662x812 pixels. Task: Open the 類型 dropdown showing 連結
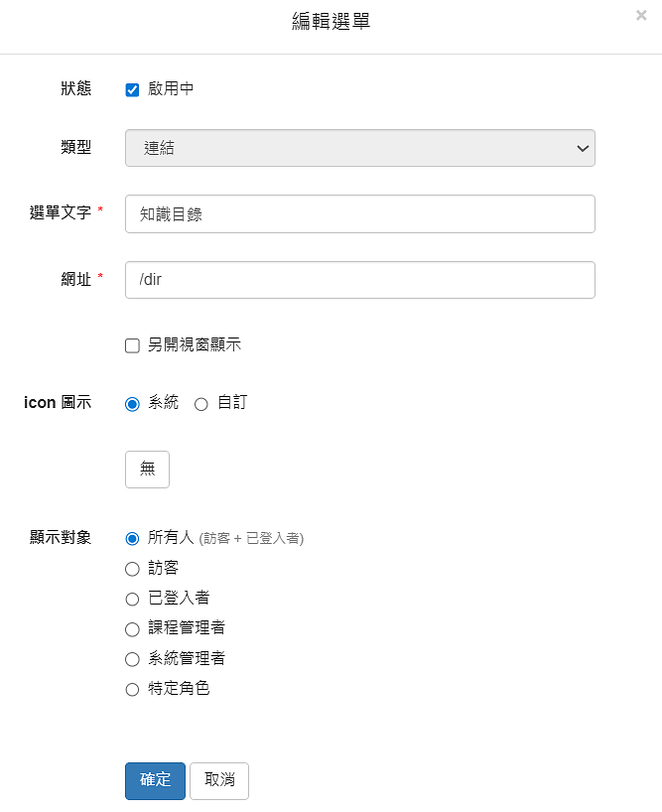pos(359,148)
